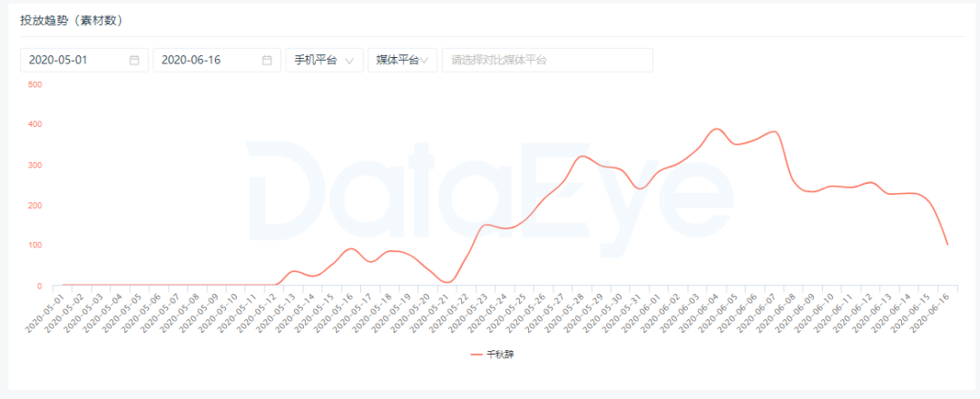The height and width of the screenshot is (399, 980).
Task: Click the chevron arrow beside 手机平台
Action: (350, 61)
